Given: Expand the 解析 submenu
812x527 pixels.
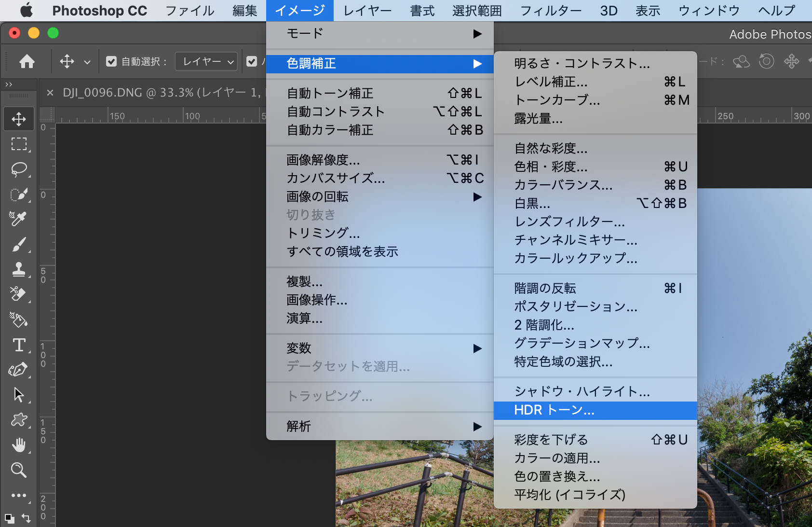Looking at the screenshot, I should pos(380,426).
